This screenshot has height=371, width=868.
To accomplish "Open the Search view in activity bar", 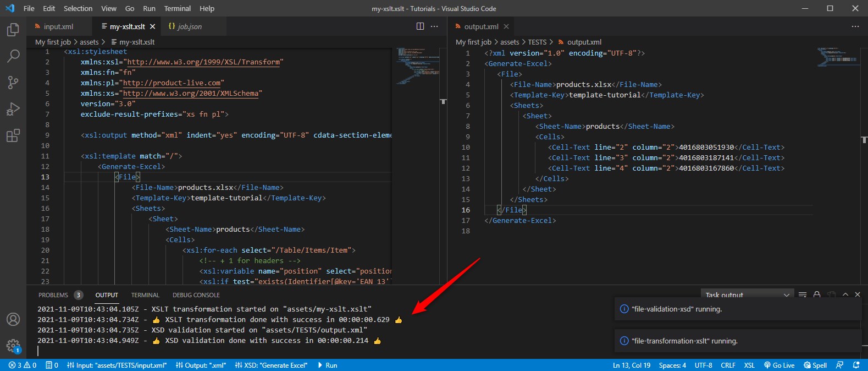I will 13,56.
